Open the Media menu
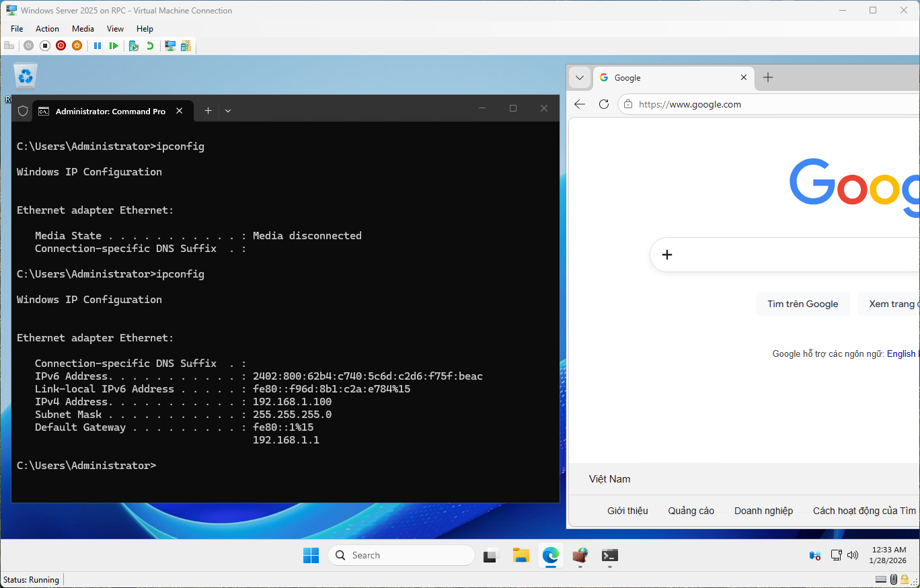Screen dimensions: 920x588 [x=83, y=29]
